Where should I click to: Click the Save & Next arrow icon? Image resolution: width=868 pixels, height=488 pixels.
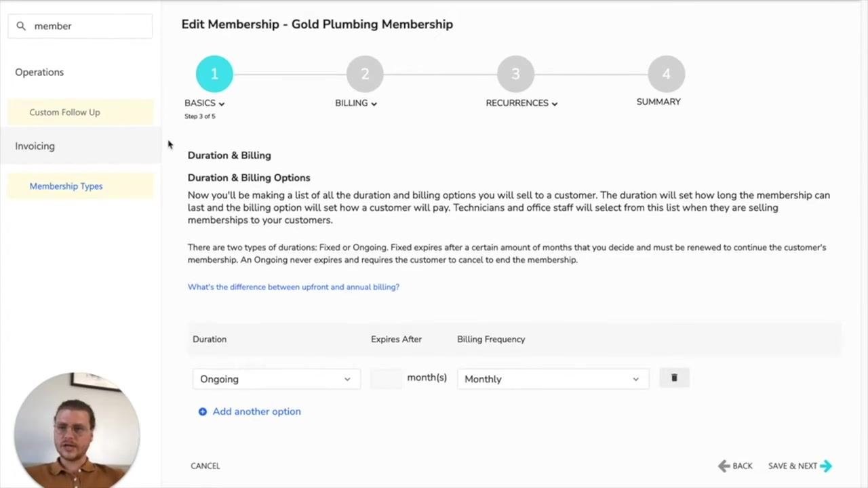pyautogui.click(x=826, y=466)
